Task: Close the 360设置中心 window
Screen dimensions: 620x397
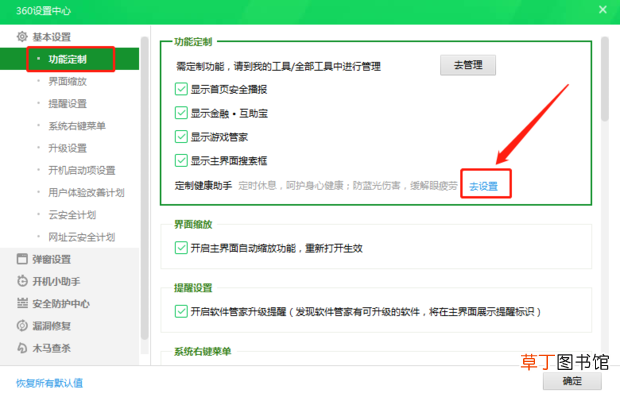Action: [602, 9]
